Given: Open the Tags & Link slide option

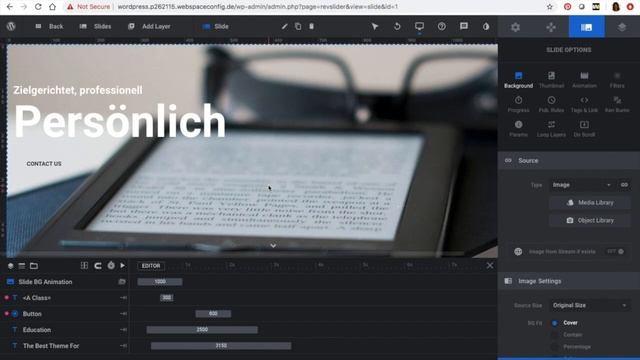Looking at the screenshot, I should click(x=584, y=104).
